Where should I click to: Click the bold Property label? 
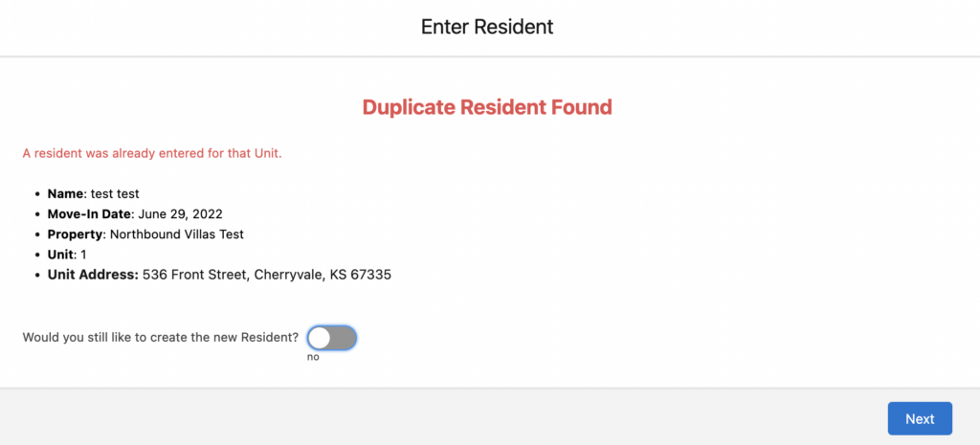click(x=75, y=234)
